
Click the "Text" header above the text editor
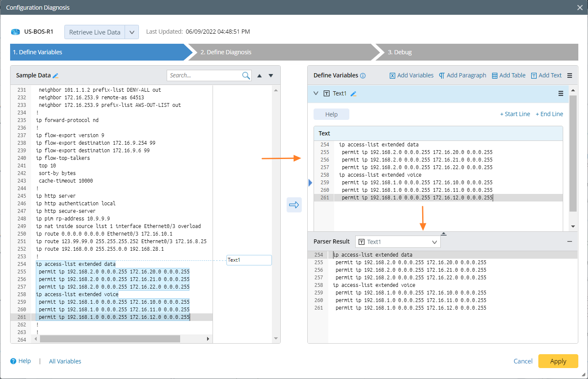pyautogui.click(x=325, y=133)
